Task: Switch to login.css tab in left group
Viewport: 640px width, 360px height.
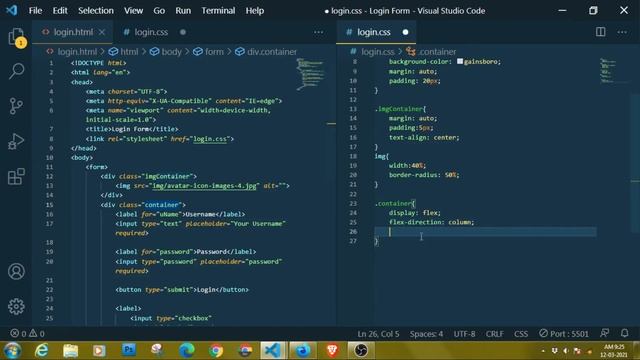Action: (x=151, y=32)
